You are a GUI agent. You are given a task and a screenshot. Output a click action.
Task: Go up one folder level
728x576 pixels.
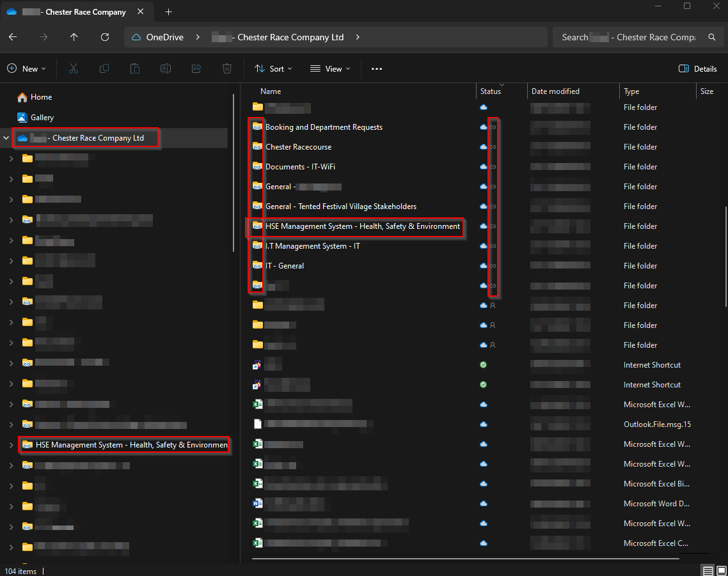coord(74,37)
